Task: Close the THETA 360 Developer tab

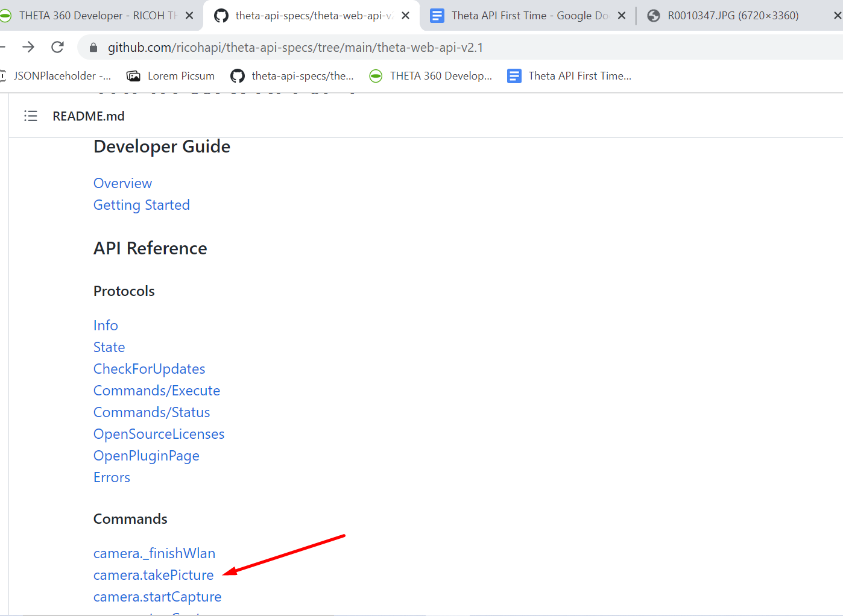Action: point(189,16)
